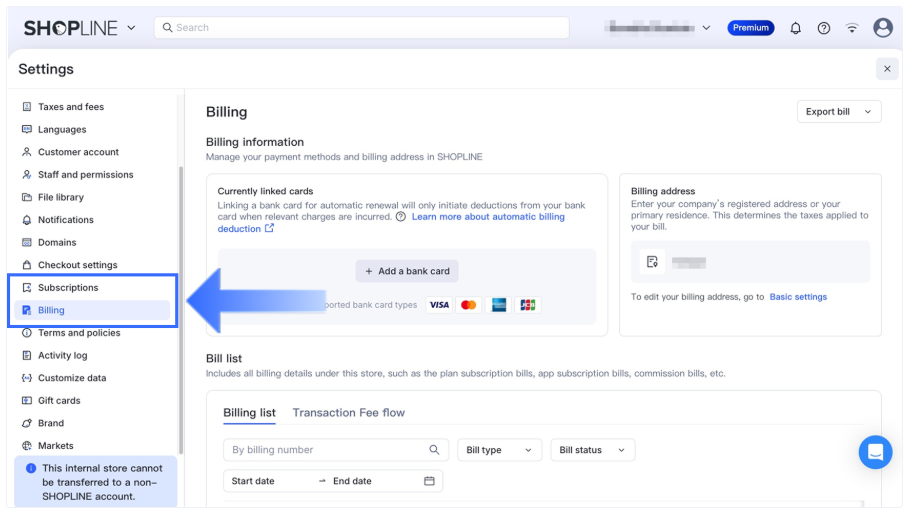The image size is (910, 518).
Task: Expand the Export bill dropdown
Action: [839, 112]
